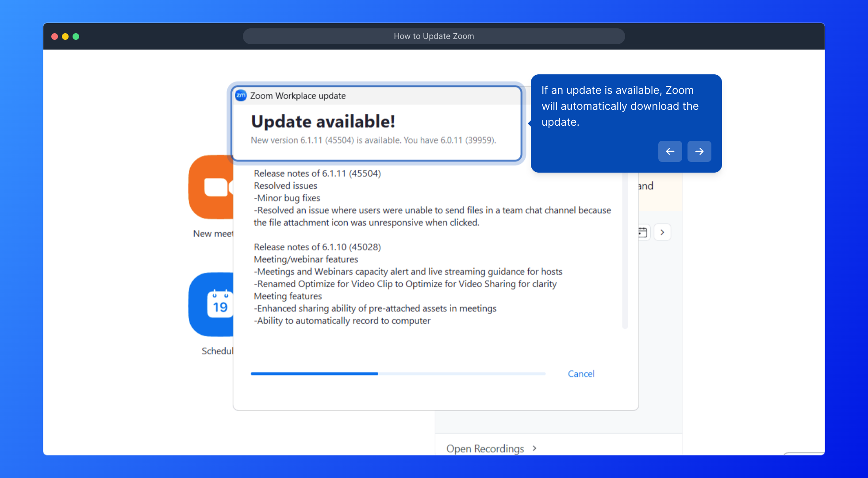Click the green maximize window dot

(x=76, y=36)
